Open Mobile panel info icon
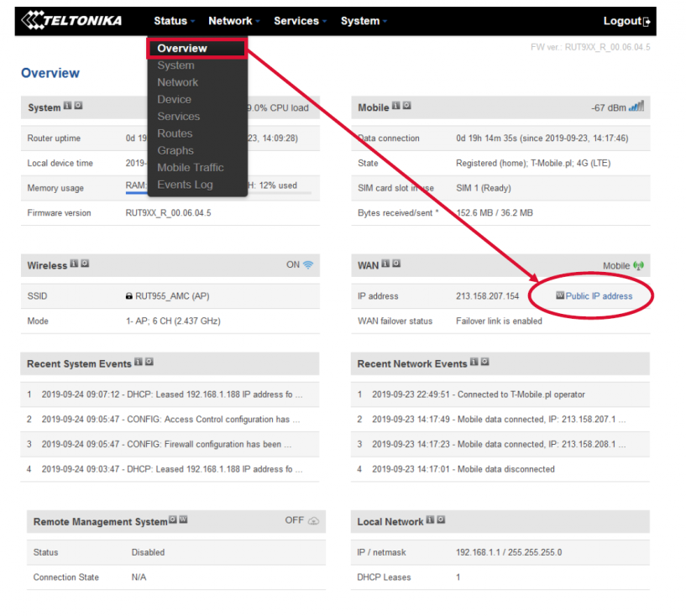 (396, 106)
